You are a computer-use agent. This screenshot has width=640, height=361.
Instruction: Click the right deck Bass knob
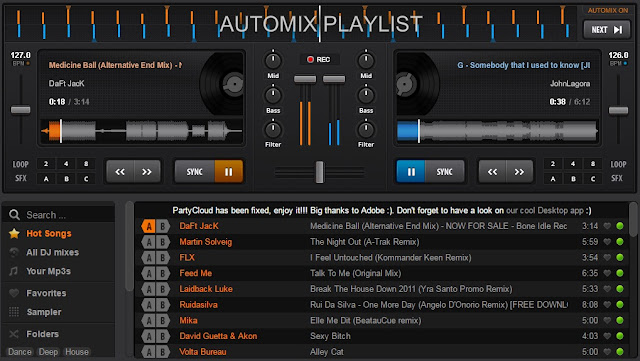click(366, 95)
